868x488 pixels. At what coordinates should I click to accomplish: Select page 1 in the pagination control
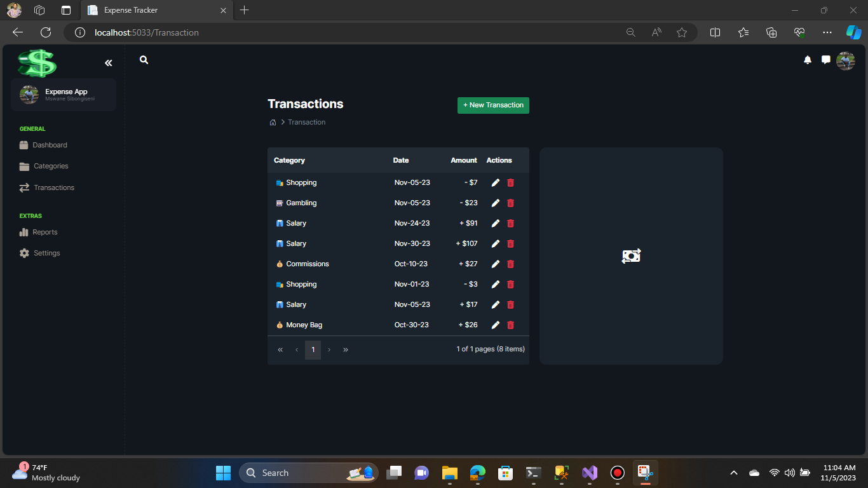[x=313, y=349]
